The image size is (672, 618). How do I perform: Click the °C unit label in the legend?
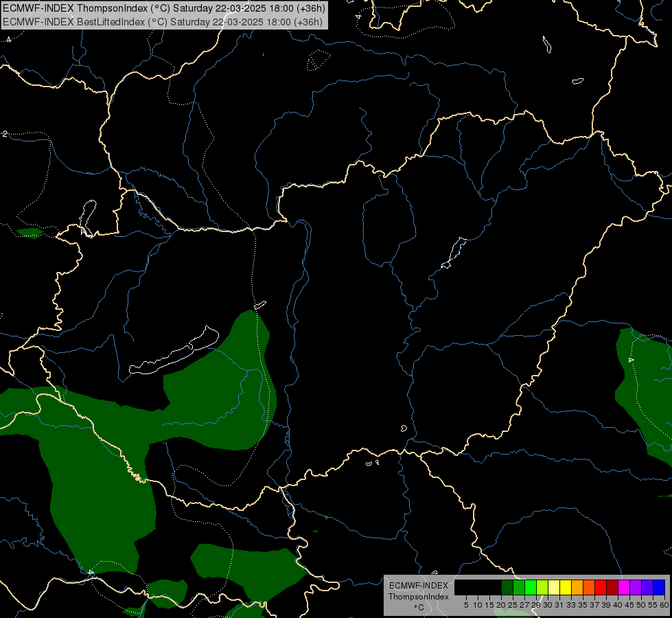pos(419,608)
